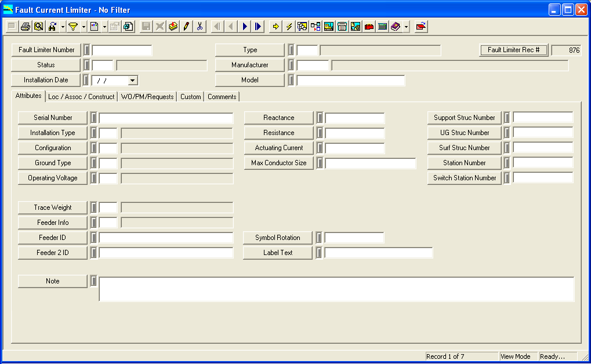
Task: Open print preview magnifier icon
Action: tap(38, 27)
